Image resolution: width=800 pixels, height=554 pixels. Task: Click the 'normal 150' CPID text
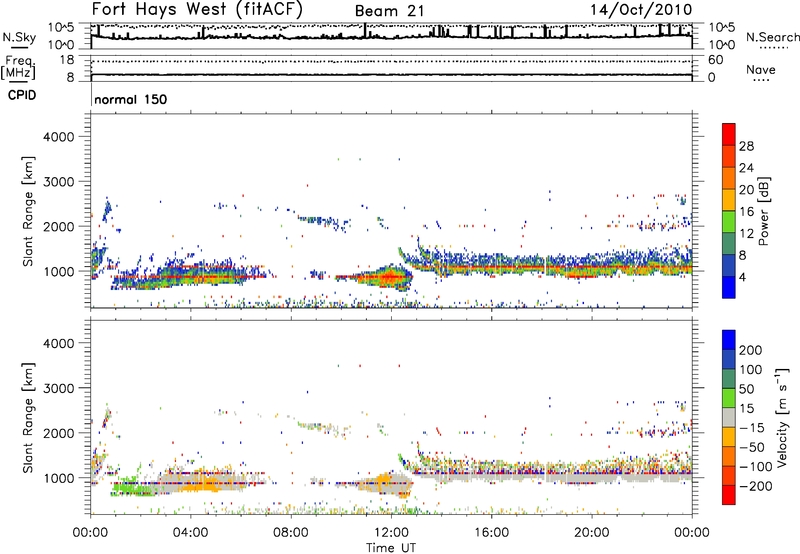pyautogui.click(x=131, y=99)
